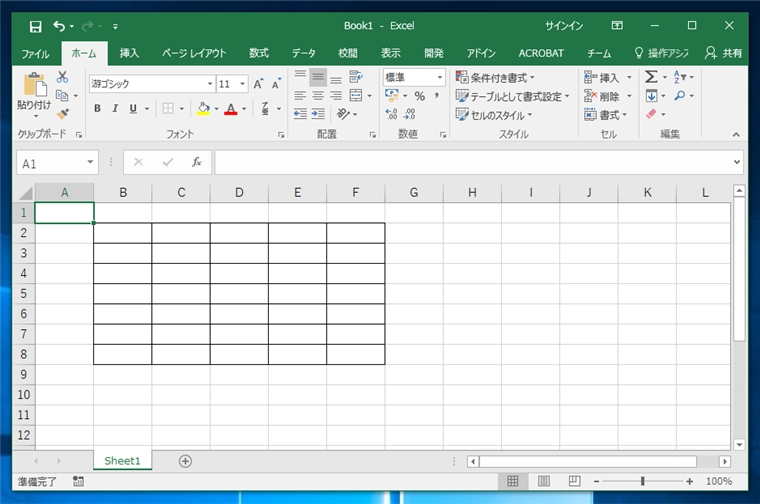Image resolution: width=760 pixels, height=504 pixels.
Task: Toggle middle vertical alignment
Action: 318,77
